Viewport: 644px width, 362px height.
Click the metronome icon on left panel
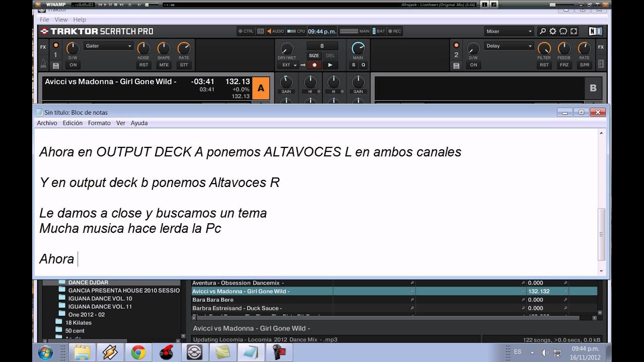tap(44, 64)
